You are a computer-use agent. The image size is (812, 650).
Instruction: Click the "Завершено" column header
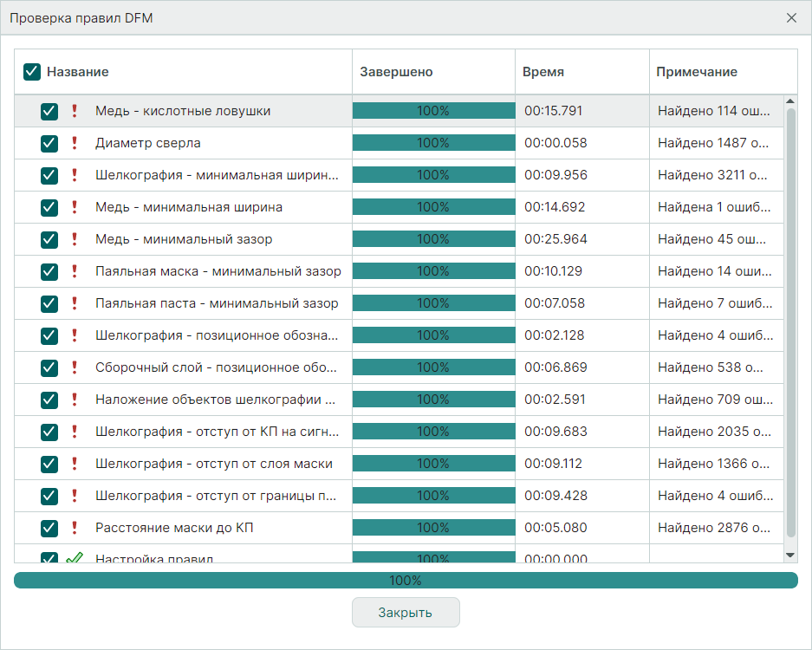[396, 72]
